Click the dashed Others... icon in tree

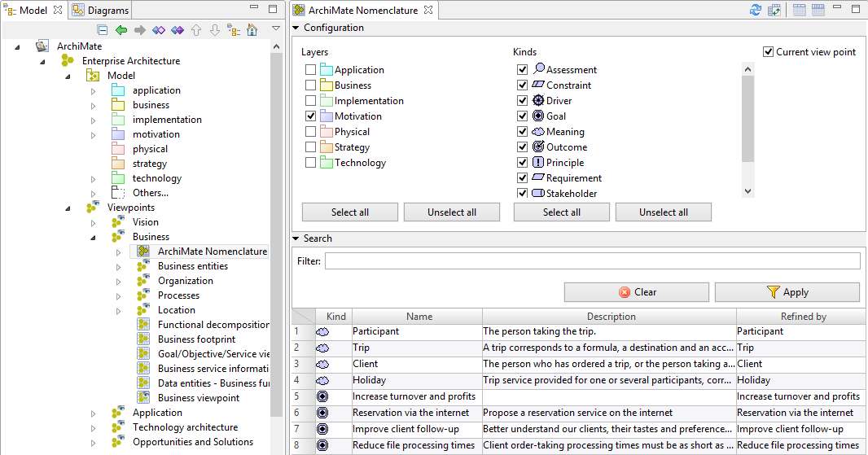tap(118, 193)
